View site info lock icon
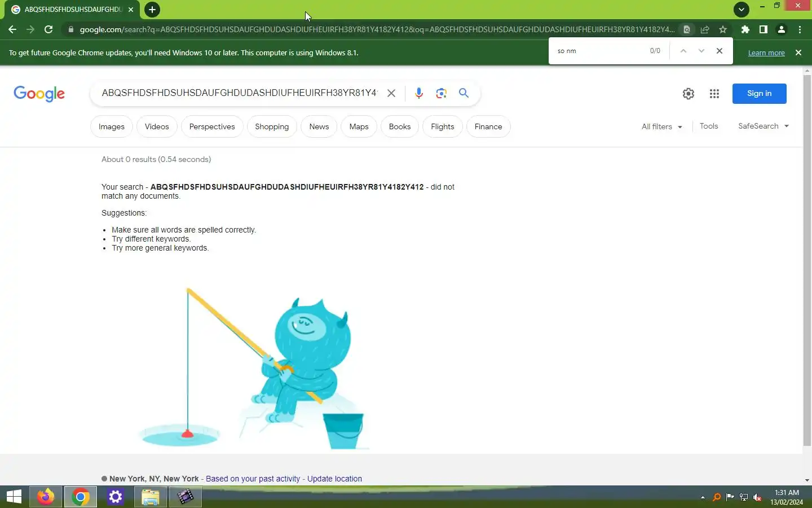The image size is (812, 508). 70,29
